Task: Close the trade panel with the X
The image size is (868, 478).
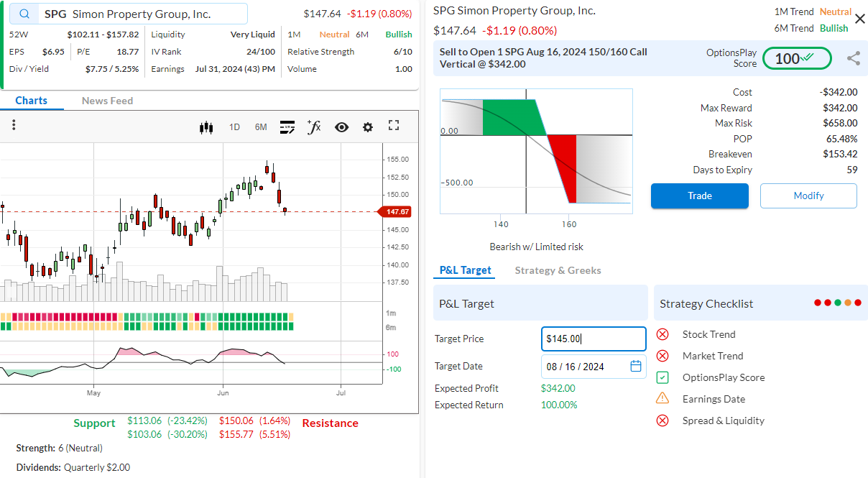Action: pos(860,19)
